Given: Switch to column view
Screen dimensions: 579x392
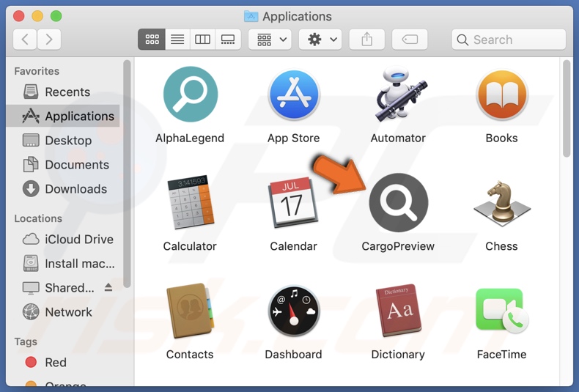Looking at the screenshot, I should [x=202, y=39].
